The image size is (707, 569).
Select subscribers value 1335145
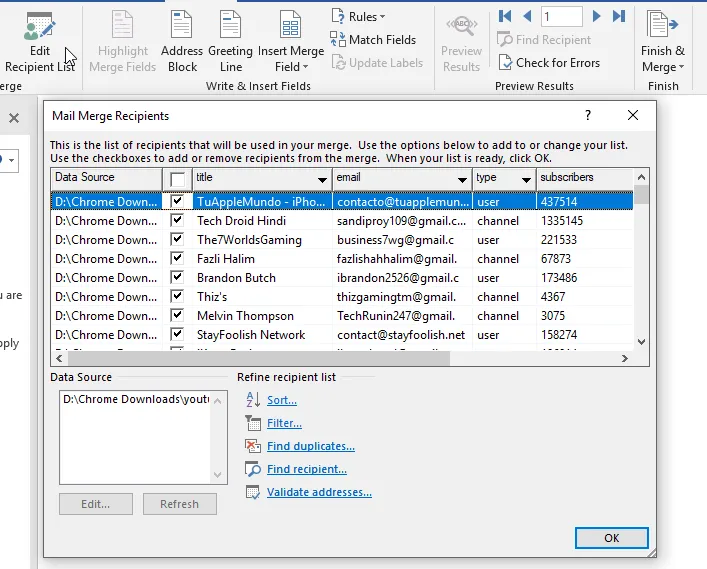(x=584, y=220)
